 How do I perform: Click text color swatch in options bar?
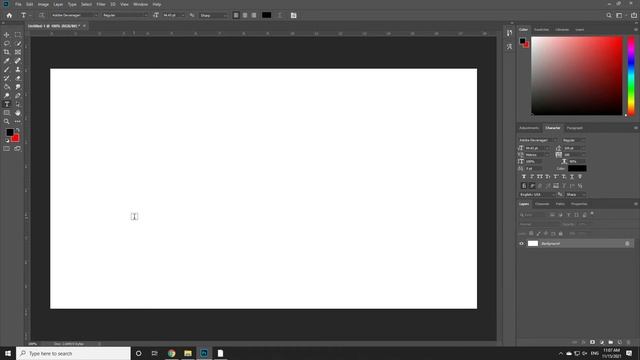tap(267, 15)
